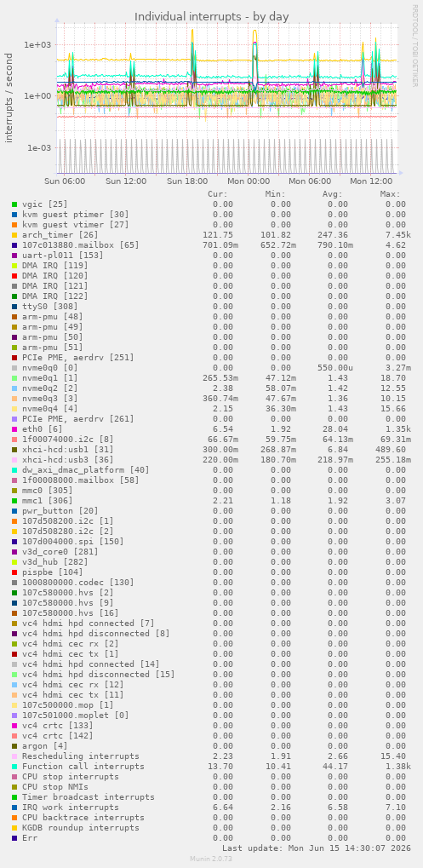Select the 107c013880.mailbox [65] legend label

[x=81, y=244]
